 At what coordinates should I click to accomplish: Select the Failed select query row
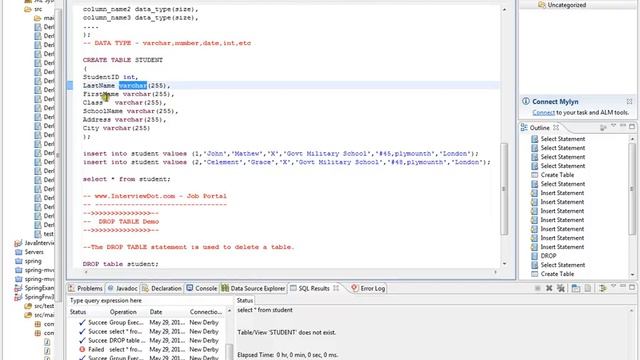(x=147, y=349)
